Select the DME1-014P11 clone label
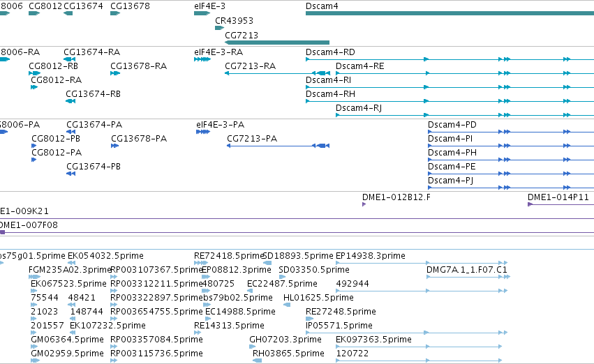The image size is (594, 364). [x=558, y=197]
